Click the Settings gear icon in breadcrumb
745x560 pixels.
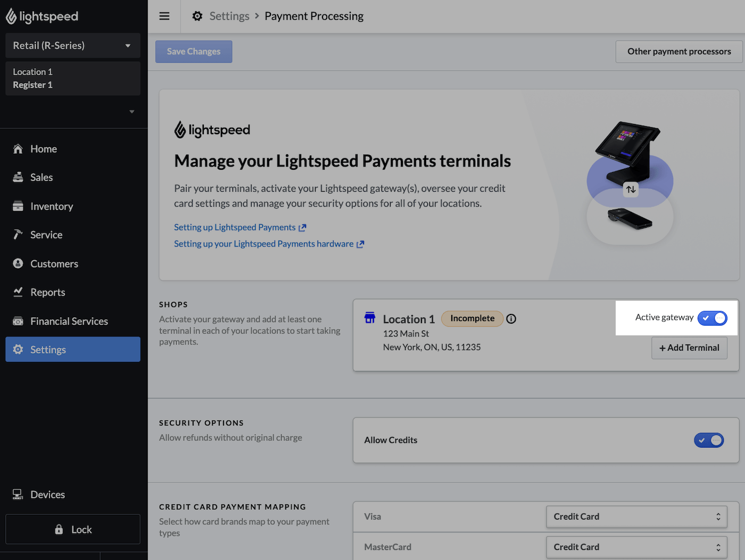[x=197, y=16]
